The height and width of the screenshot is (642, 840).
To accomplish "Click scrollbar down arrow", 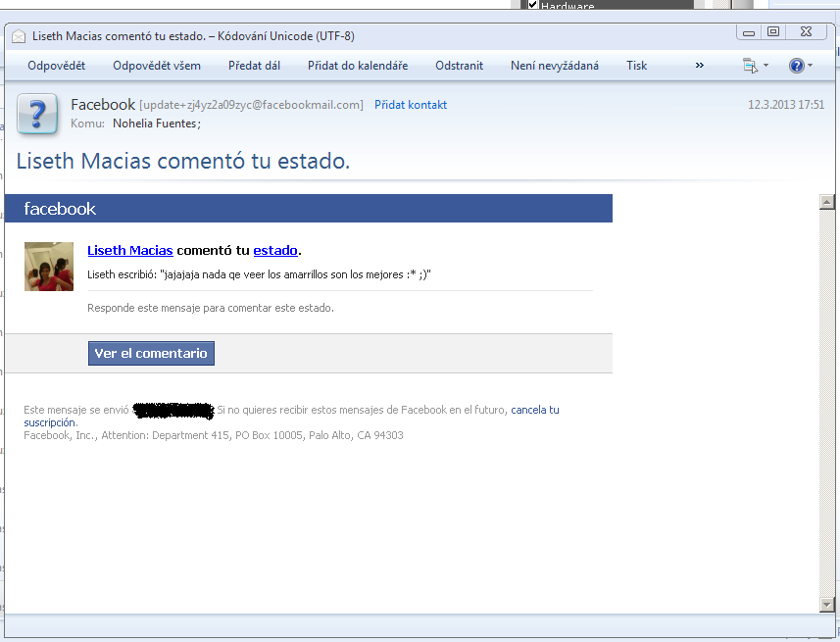I will point(826,605).
